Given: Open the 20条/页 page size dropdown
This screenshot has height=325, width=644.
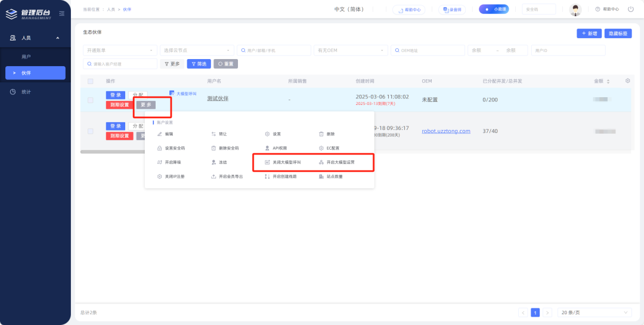Looking at the screenshot, I should (x=594, y=312).
